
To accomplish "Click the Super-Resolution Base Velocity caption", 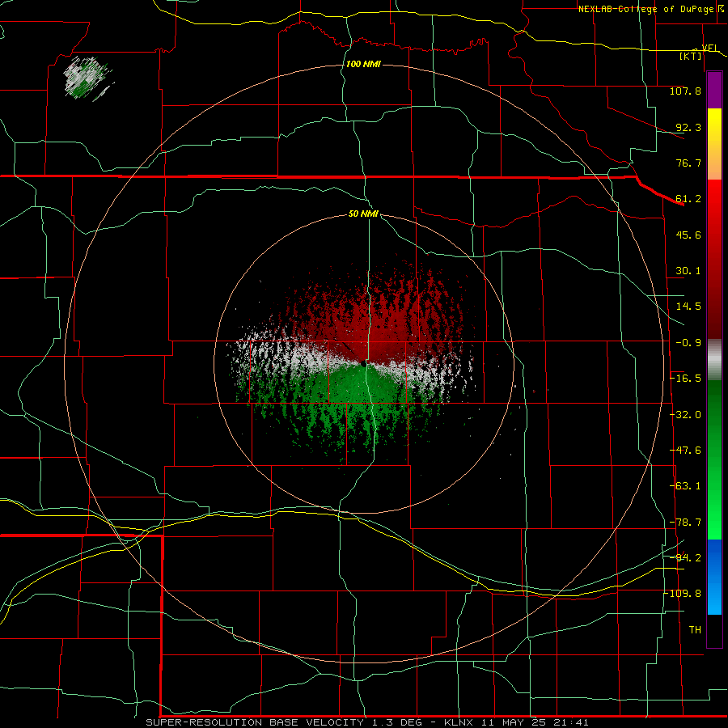I will click(367, 722).
